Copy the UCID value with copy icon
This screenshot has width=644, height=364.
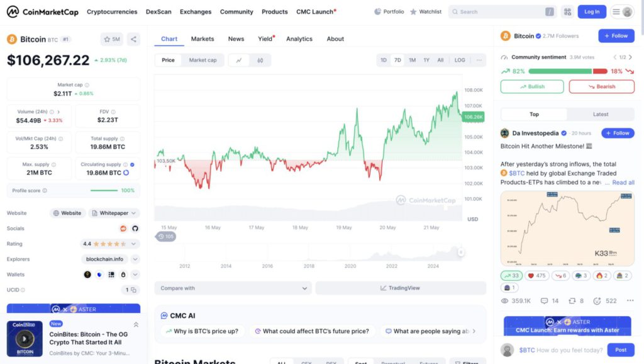click(x=134, y=290)
